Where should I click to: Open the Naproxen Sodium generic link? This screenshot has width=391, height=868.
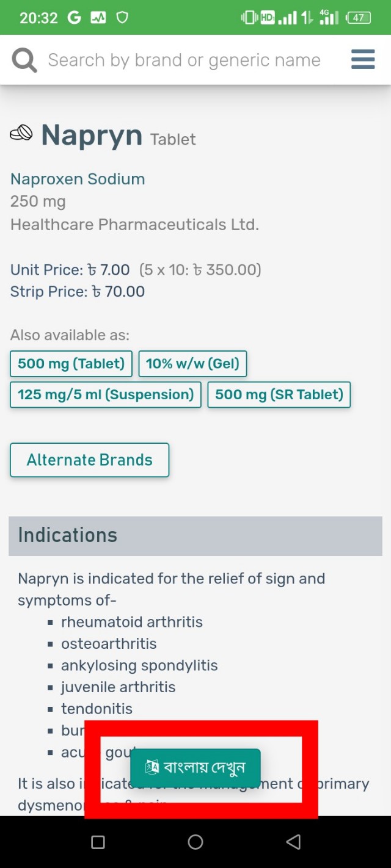(x=78, y=179)
